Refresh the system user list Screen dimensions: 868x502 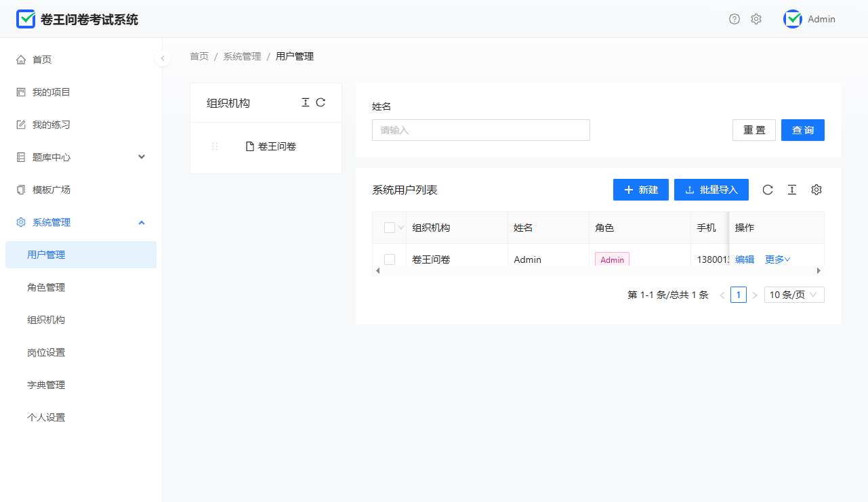[768, 190]
